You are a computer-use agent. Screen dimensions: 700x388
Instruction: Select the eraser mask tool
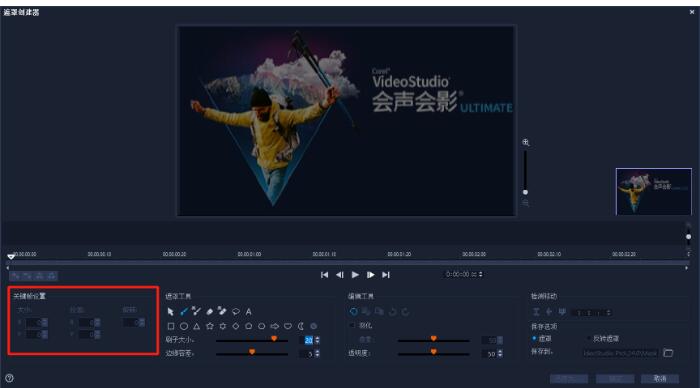pyautogui.click(x=209, y=311)
